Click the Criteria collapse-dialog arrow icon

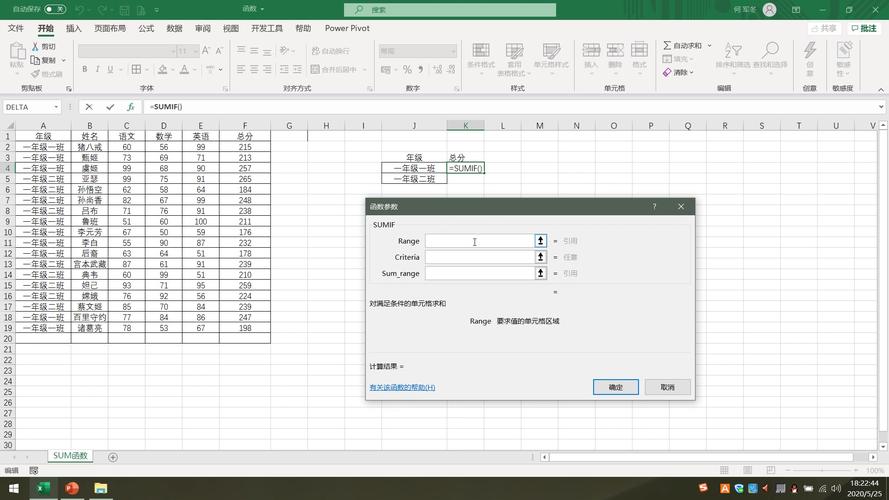coord(541,257)
